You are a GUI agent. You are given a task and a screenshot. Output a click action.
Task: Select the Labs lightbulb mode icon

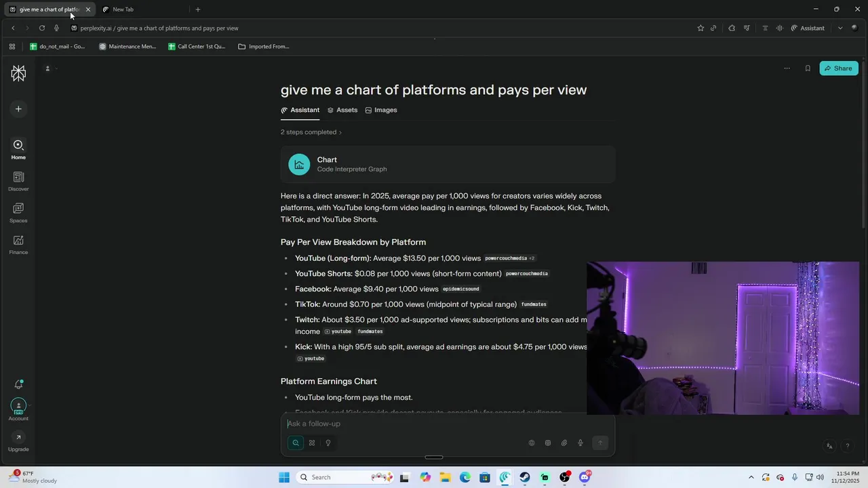click(x=328, y=443)
